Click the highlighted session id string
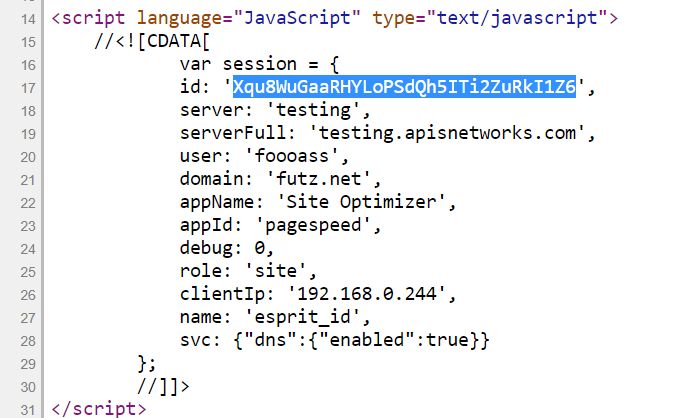 pyautogui.click(x=404, y=87)
